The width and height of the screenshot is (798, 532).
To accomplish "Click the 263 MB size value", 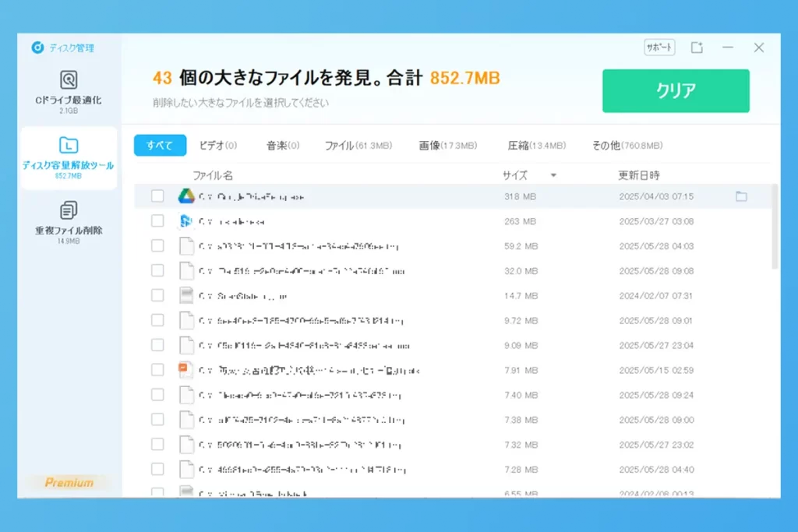I will 520,221.
